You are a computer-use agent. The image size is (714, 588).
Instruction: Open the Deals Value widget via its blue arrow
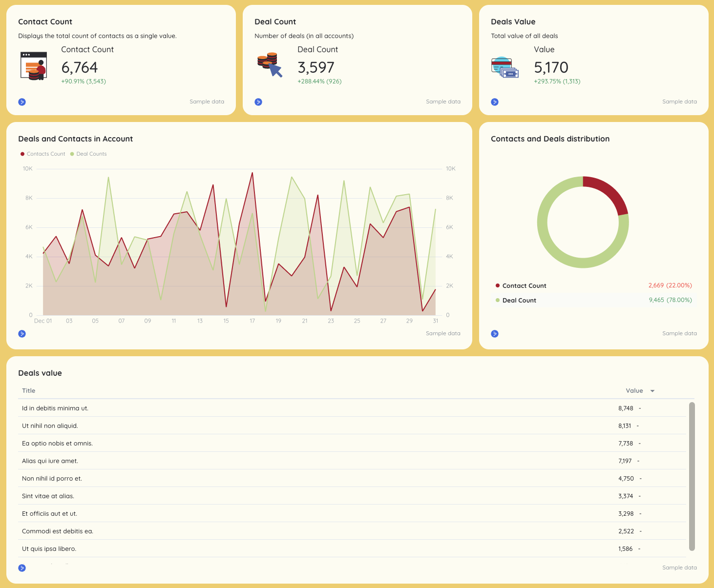(495, 101)
